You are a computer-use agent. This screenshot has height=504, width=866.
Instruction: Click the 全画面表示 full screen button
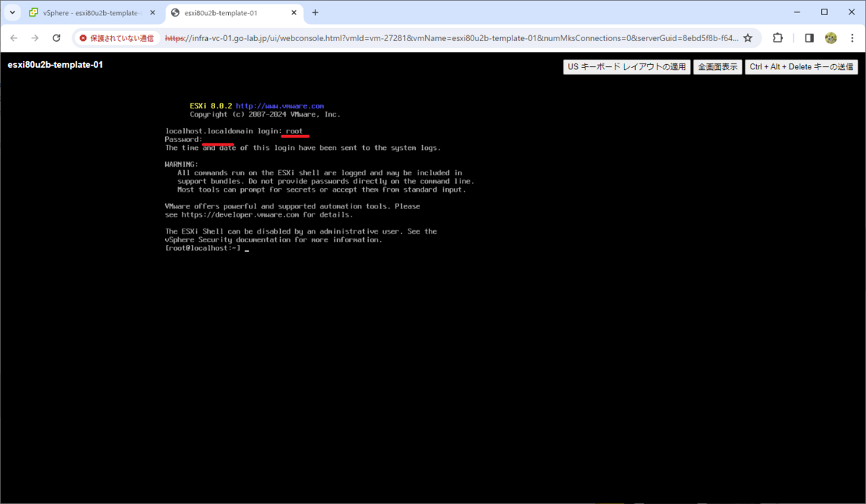tap(717, 67)
